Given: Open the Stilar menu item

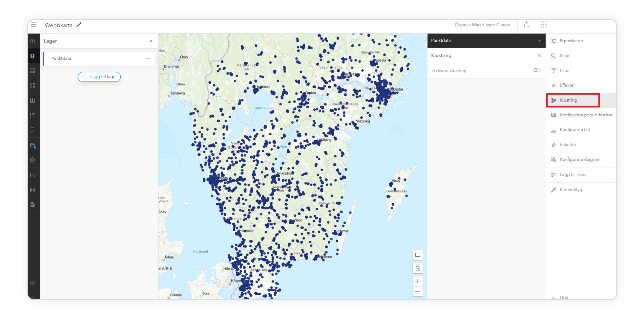Looking at the screenshot, I should click(564, 56).
